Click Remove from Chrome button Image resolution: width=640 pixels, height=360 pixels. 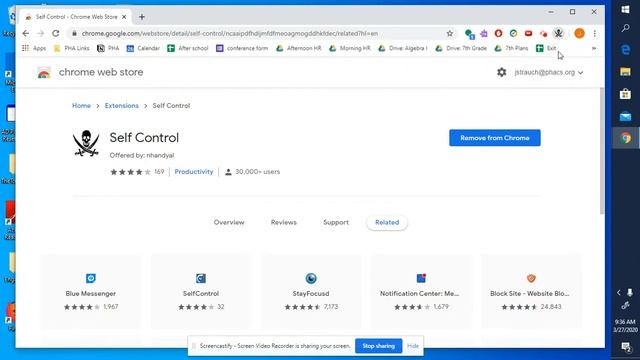tap(495, 138)
